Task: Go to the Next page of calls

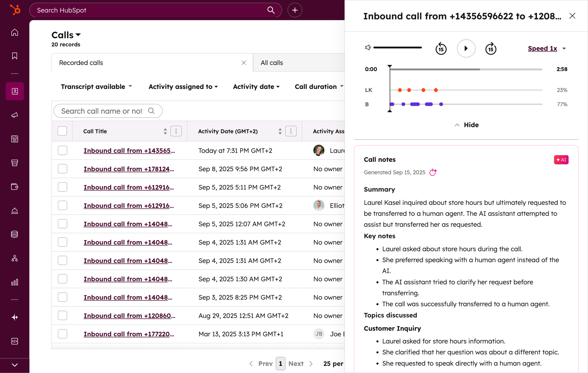Action: [x=296, y=363]
